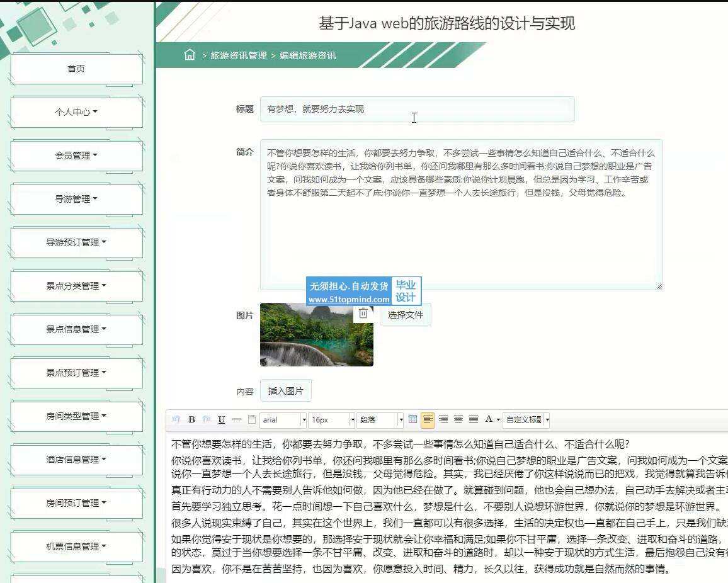
Task: Expand the 机票信息管理 sidebar menu
Action: click(76, 546)
